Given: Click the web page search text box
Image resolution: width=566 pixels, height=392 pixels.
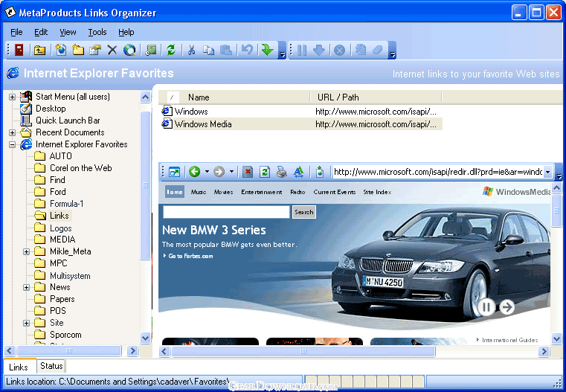Looking at the screenshot, I should pyautogui.click(x=226, y=212).
